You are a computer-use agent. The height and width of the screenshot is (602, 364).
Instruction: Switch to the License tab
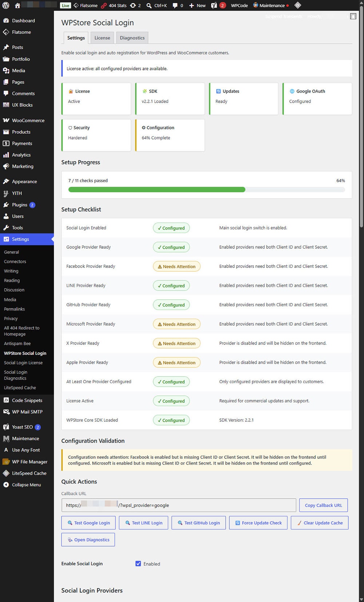[102, 38]
